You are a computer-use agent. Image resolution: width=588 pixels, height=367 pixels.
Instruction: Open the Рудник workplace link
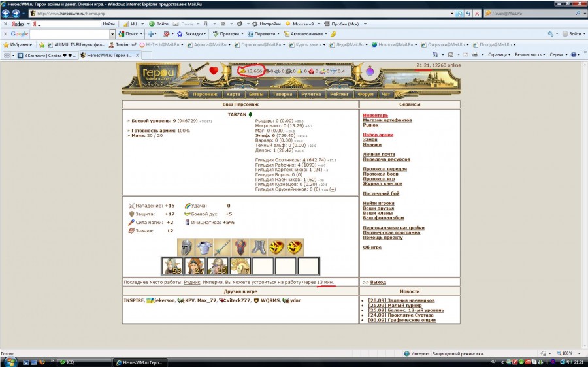click(x=192, y=282)
